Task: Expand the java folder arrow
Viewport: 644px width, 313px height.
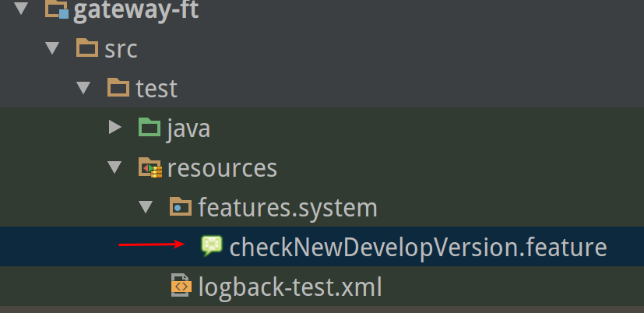Action: click(115, 128)
